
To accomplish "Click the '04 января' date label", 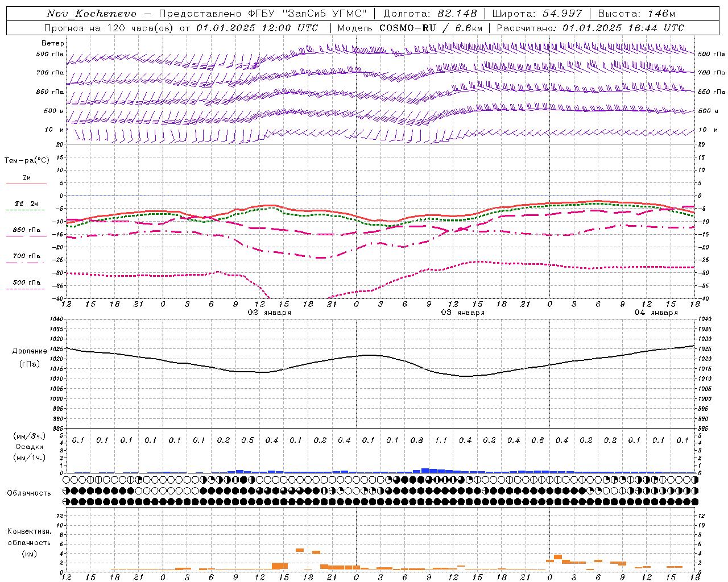I will [656, 313].
